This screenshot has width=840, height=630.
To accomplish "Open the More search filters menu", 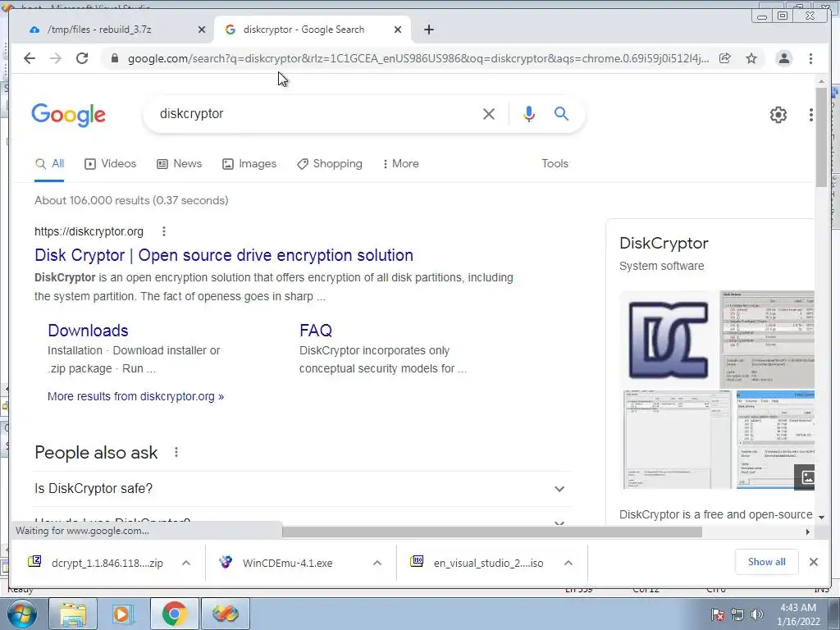I will pyautogui.click(x=400, y=164).
